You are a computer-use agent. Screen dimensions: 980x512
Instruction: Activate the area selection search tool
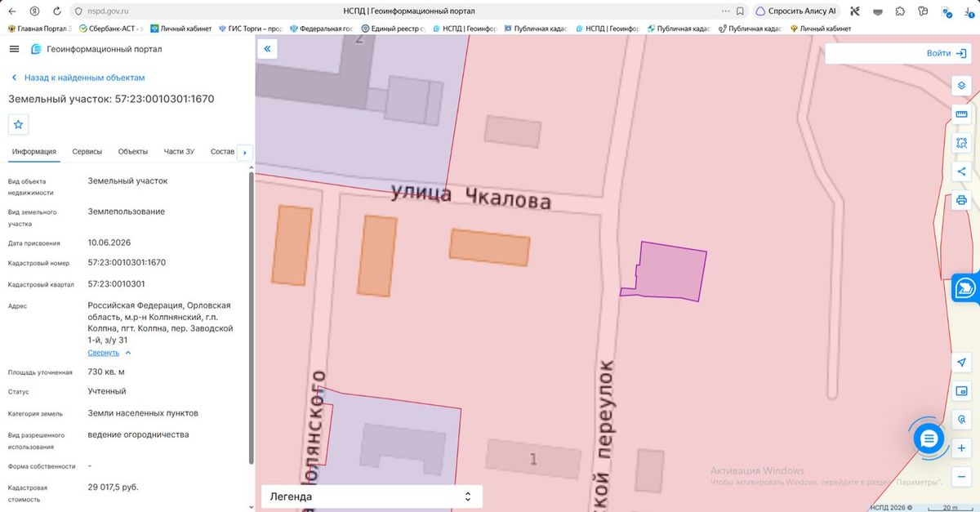click(961, 143)
